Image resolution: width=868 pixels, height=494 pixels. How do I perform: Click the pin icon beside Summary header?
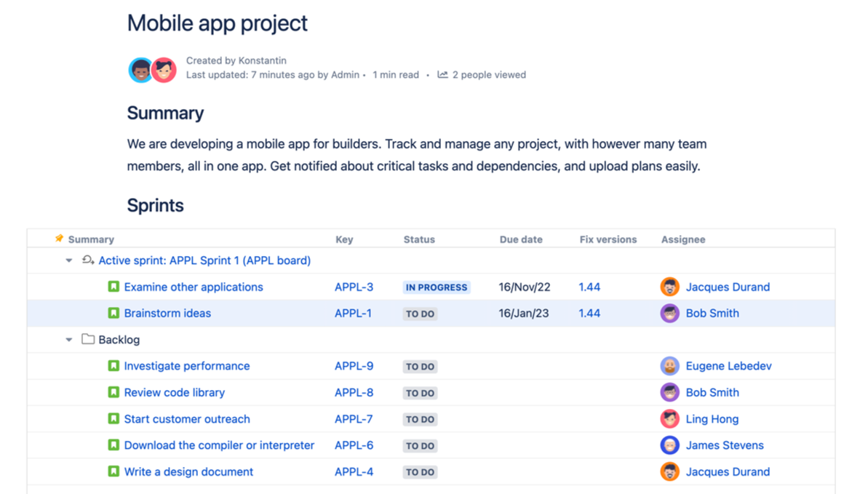[x=59, y=239]
